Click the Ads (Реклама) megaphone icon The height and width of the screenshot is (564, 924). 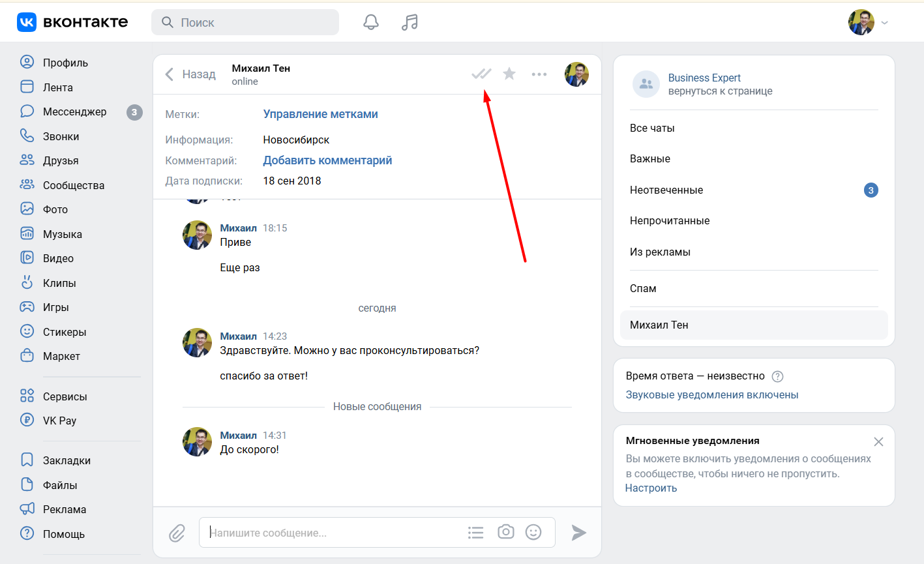27,509
